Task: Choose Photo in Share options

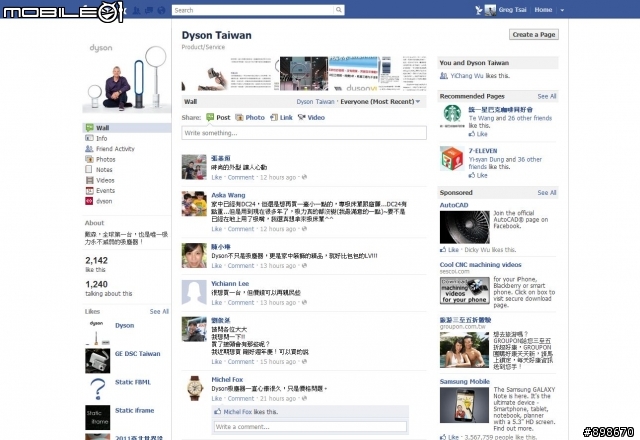Action: pyautogui.click(x=250, y=118)
